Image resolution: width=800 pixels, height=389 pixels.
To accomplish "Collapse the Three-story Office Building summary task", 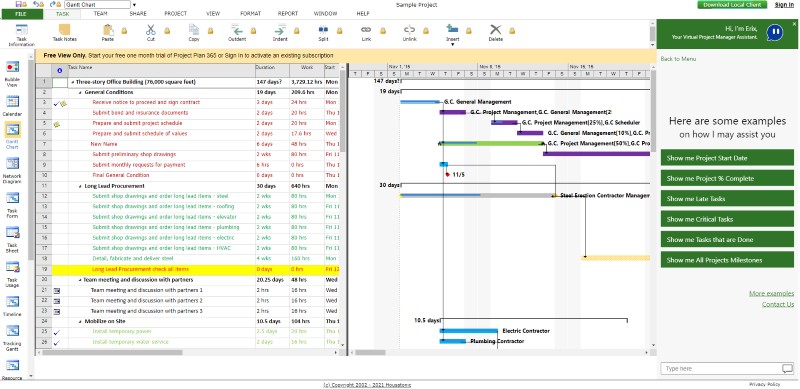I will (72, 82).
